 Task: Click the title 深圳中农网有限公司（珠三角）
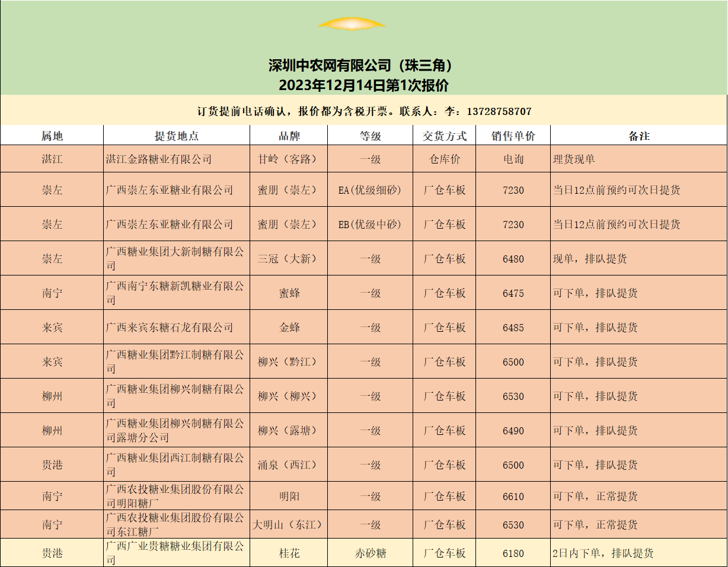363,65
